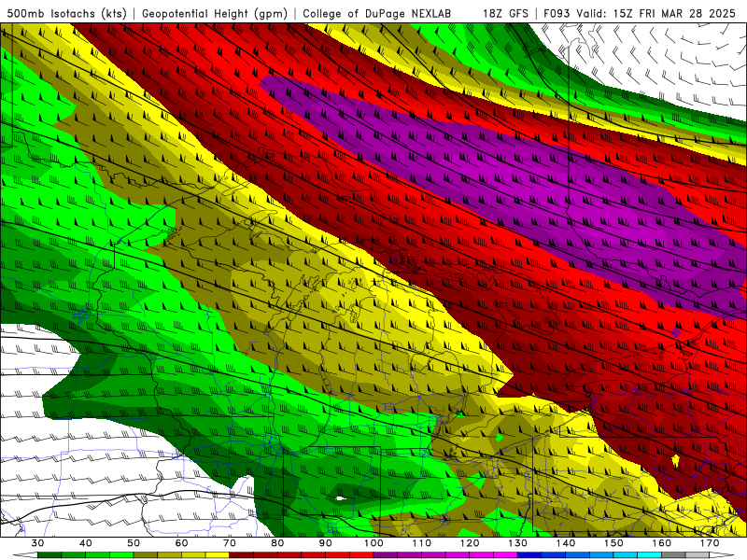Viewport: 747px width, 560px height.
Task: Click the 50 label on the color scale
Action: point(134,543)
